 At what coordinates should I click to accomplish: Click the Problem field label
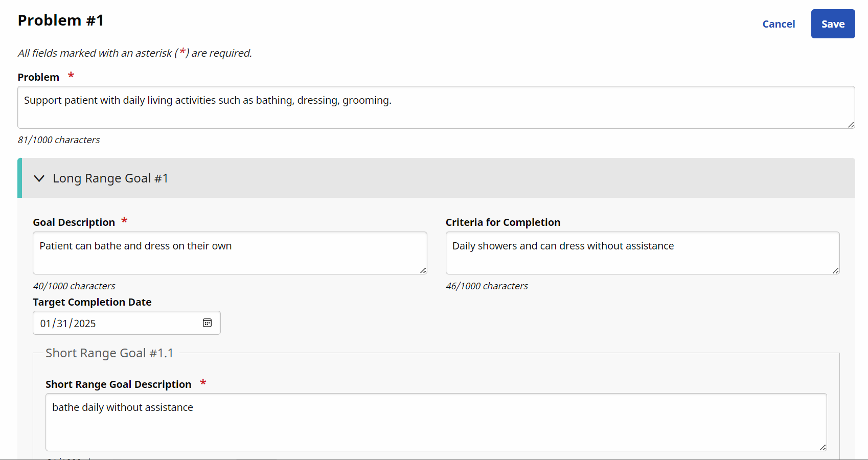pos(38,77)
